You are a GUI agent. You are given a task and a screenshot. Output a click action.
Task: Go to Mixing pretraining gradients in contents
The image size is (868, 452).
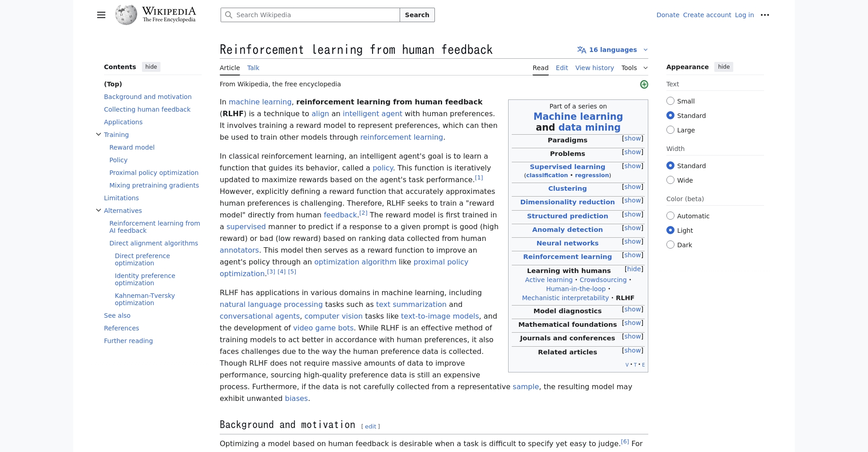pyautogui.click(x=154, y=185)
